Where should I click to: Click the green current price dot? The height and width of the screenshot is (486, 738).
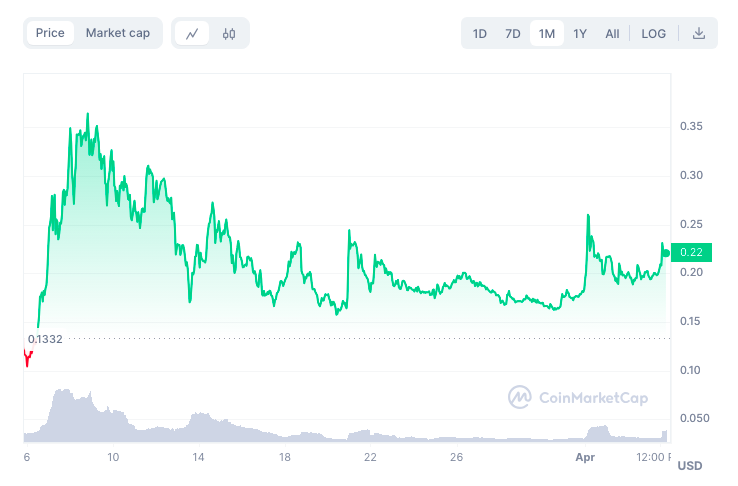click(x=665, y=252)
